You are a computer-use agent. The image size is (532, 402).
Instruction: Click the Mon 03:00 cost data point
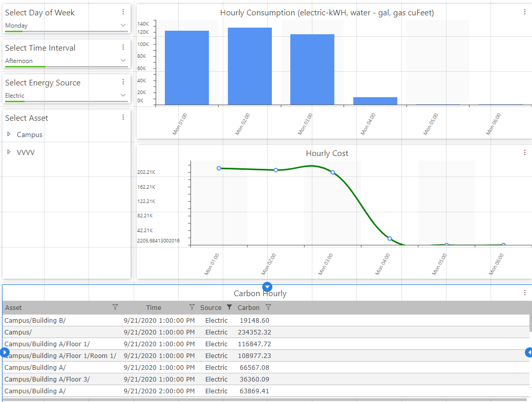(333, 172)
